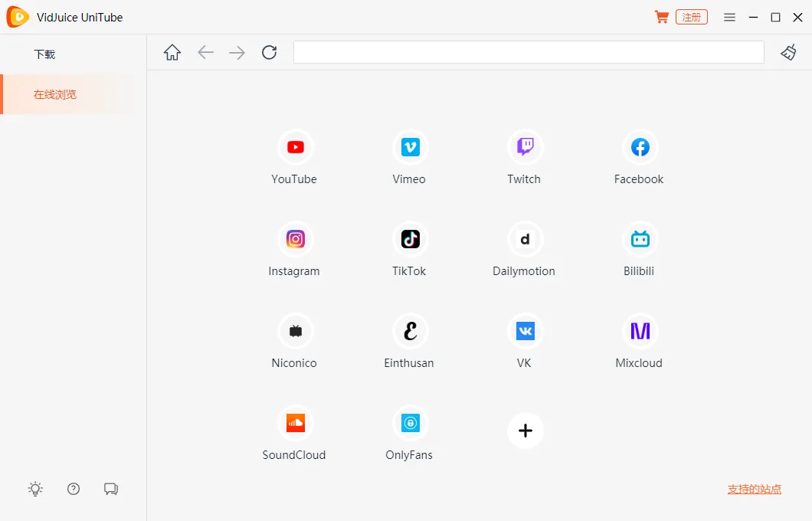This screenshot has height=521, width=812.
Task: Maximize the VidJuice UniTube window
Action: pos(775,17)
